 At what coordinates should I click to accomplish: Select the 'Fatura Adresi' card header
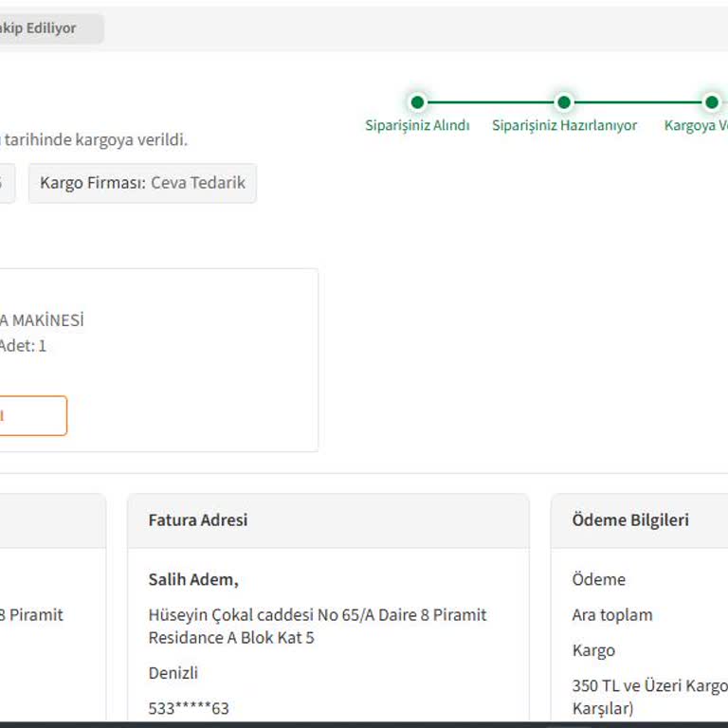point(198,520)
